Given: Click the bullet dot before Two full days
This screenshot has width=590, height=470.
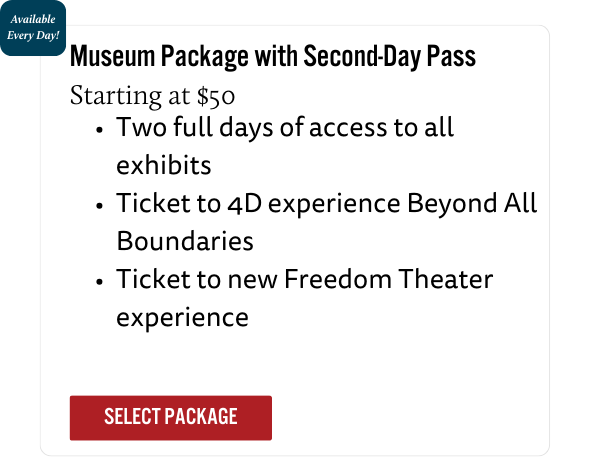Looking at the screenshot, I should [x=99, y=130].
